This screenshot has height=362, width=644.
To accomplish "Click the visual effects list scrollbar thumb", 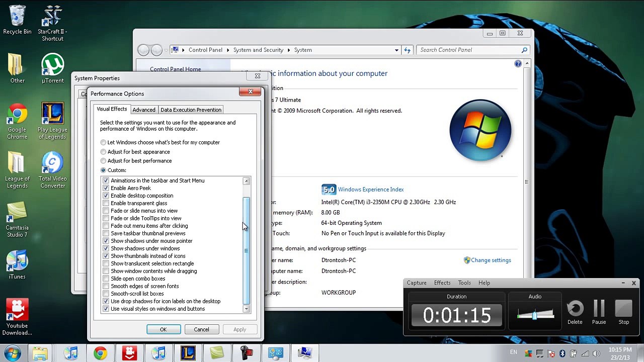I will click(246, 250).
